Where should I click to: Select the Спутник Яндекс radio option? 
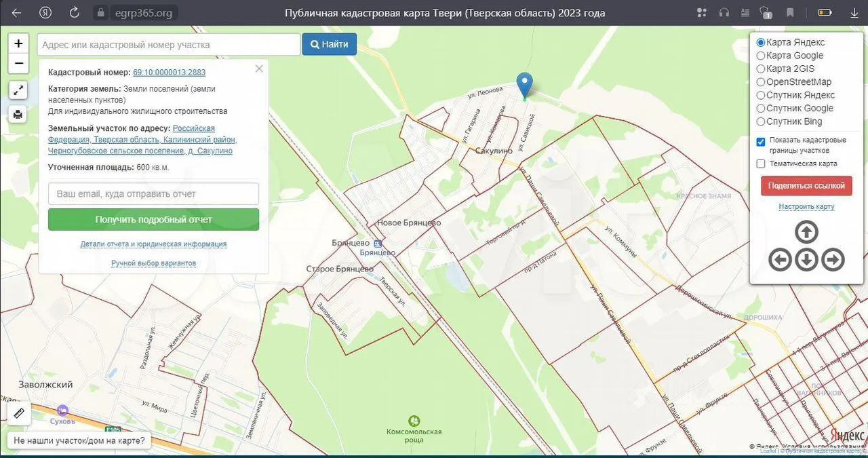(x=761, y=96)
